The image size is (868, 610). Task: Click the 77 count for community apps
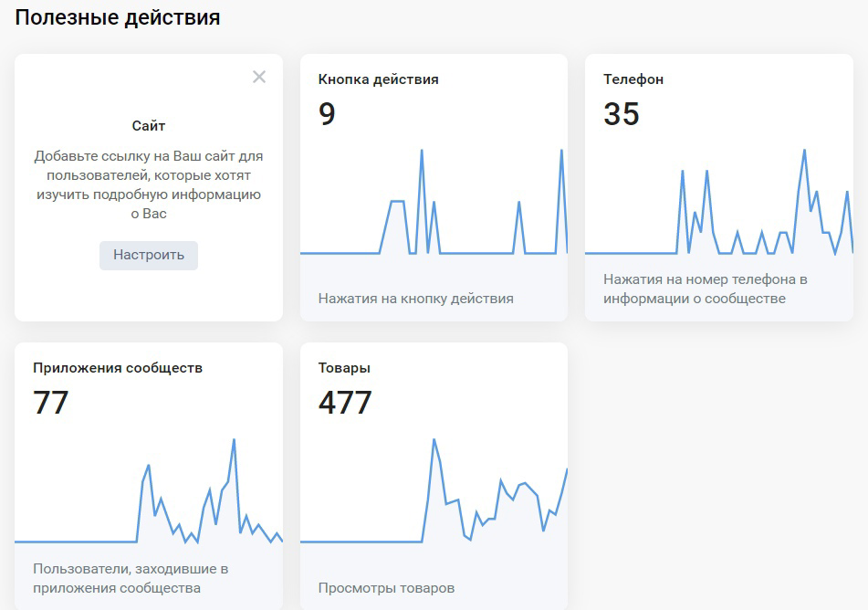(x=50, y=402)
